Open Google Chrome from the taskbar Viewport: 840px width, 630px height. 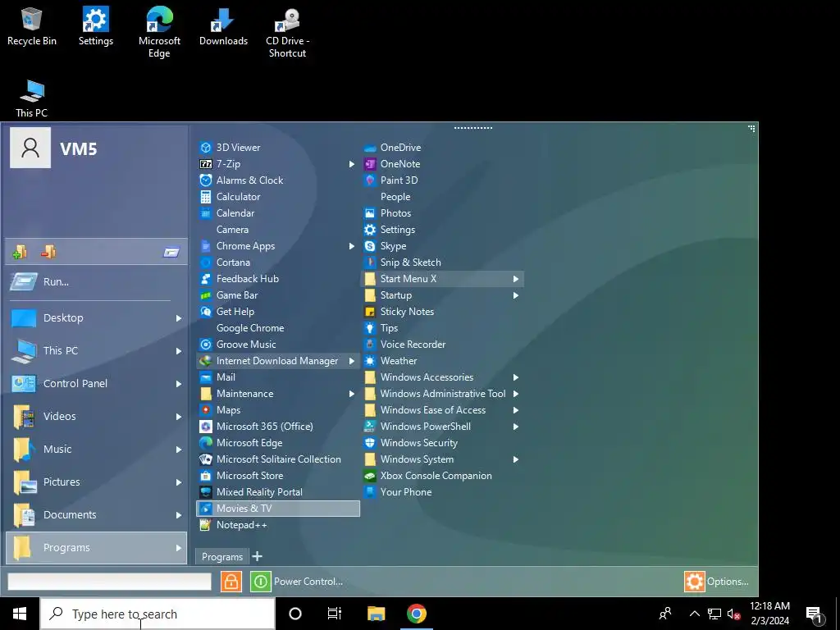tap(416, 614)
